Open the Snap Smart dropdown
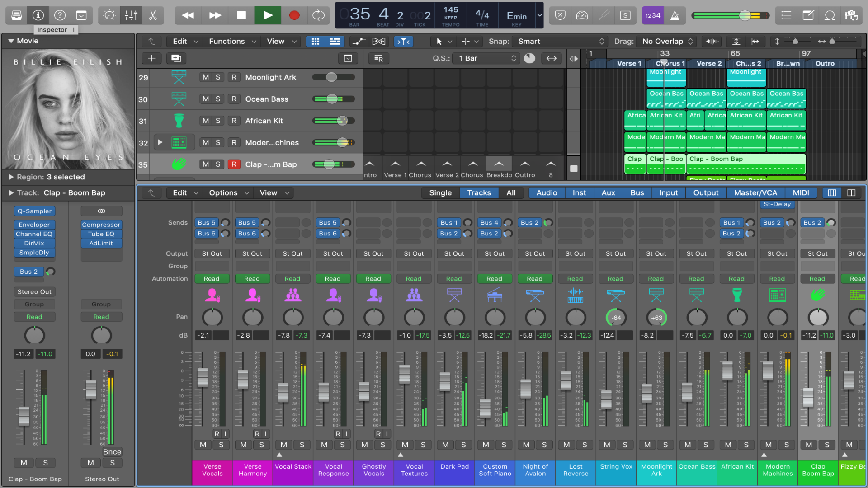 pos(560,42)
